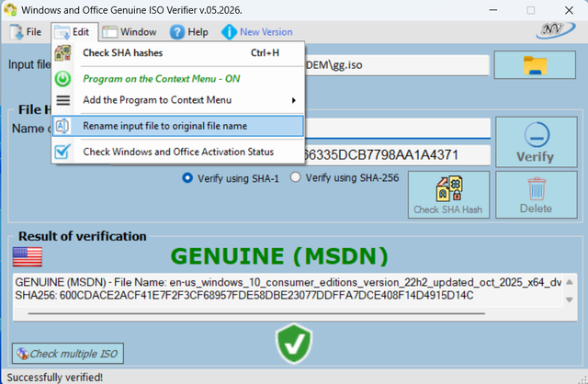
Task: Click the green power icon in Edit menu
Action: tap(62, 79)
